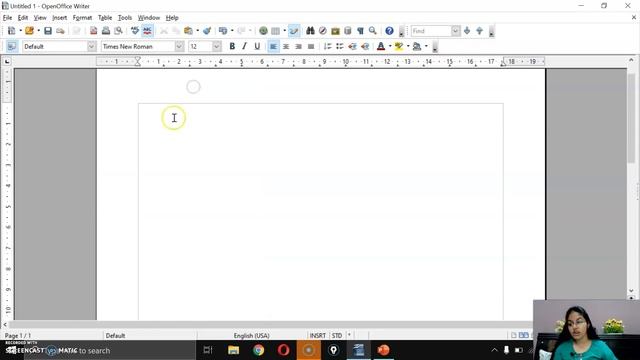Open the Edit menu
640x360 pixels.
pyautogui.click(x=23, y=18)
